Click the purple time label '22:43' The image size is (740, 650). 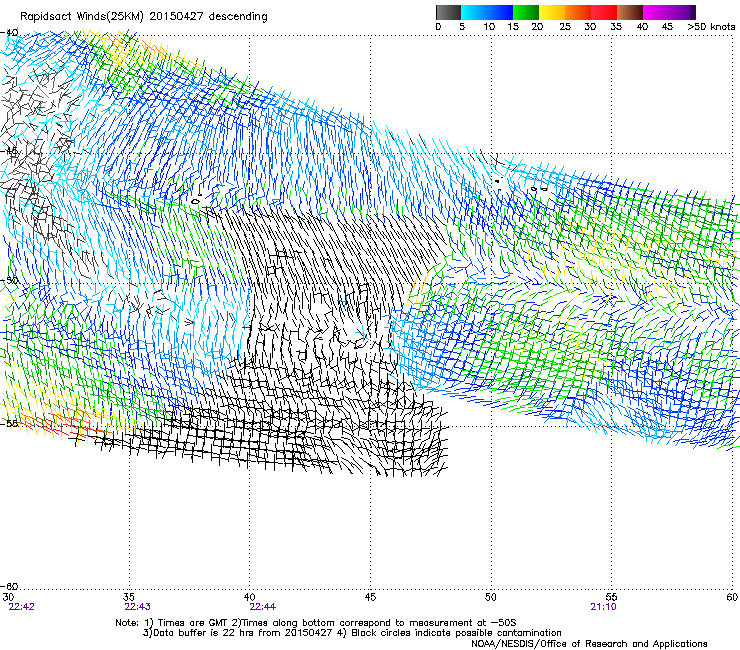tap(137, 607)
